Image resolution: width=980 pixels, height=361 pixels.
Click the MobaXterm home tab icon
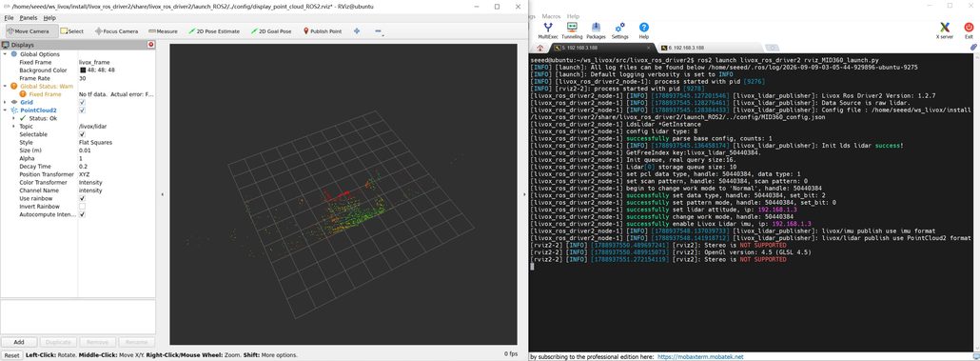pos(540,48)
